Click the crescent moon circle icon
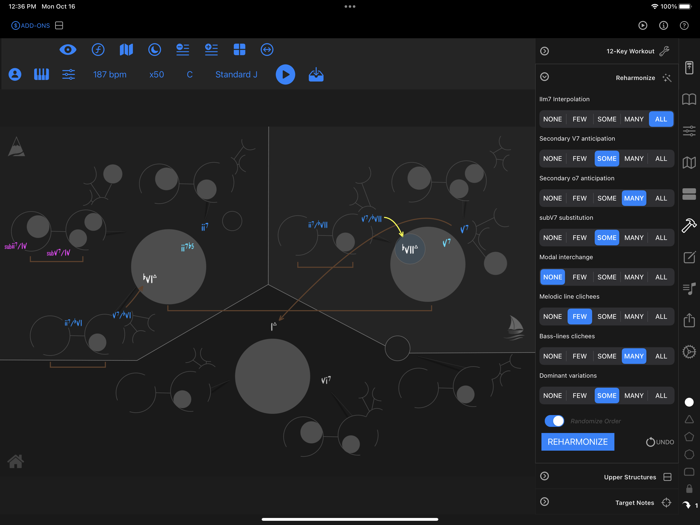 154,50
